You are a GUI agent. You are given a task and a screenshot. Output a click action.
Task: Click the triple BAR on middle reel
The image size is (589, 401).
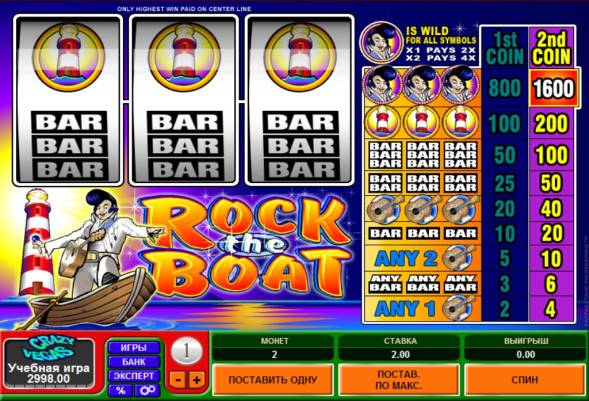point(186,146)
